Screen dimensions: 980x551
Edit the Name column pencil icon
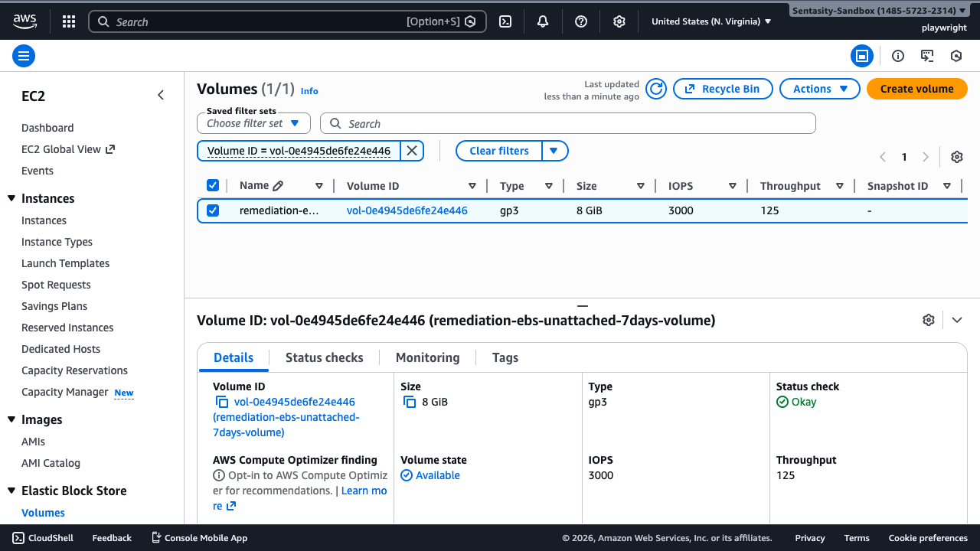[x=278, y=186]
